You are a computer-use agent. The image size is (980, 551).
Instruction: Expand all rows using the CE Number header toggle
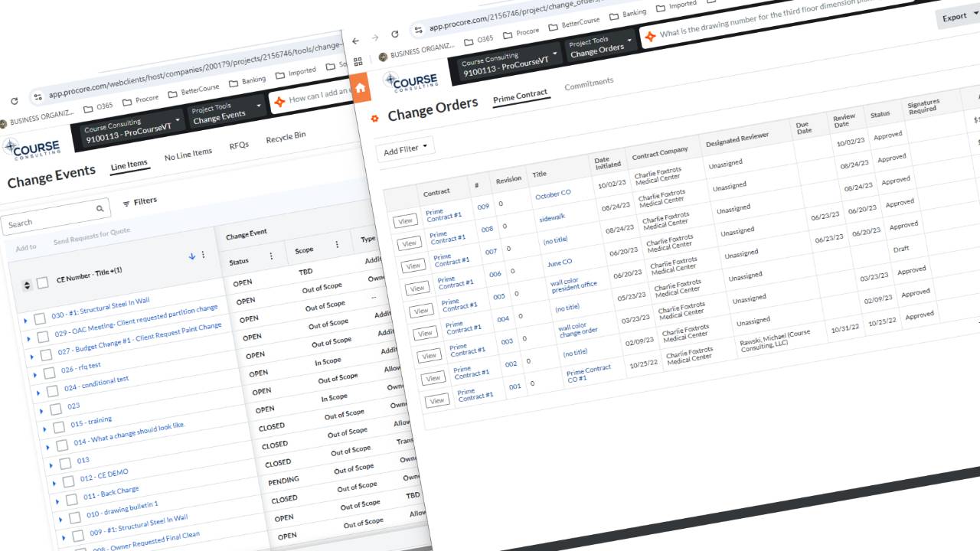[27, 285]
